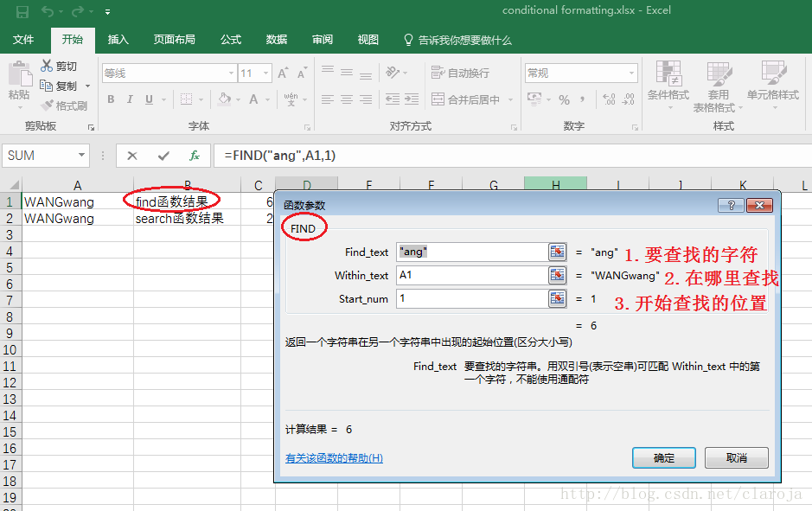Apply comma style
This screenshot has width=812, height=511.
click(x=583, y=99)
